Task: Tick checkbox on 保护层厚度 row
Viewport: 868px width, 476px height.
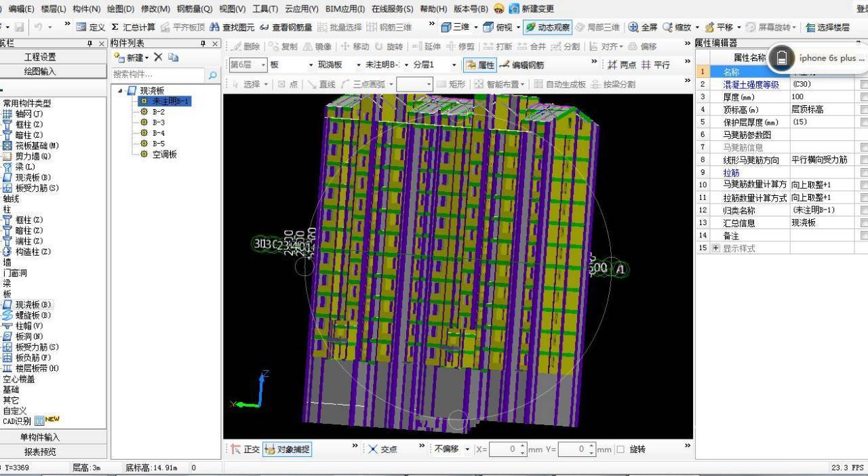Action: point(864,122)
